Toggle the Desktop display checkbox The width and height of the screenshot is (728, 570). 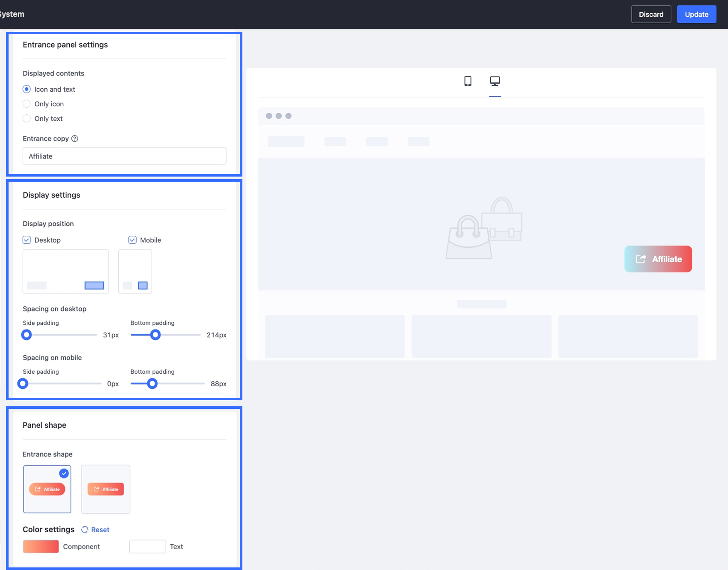27,240
